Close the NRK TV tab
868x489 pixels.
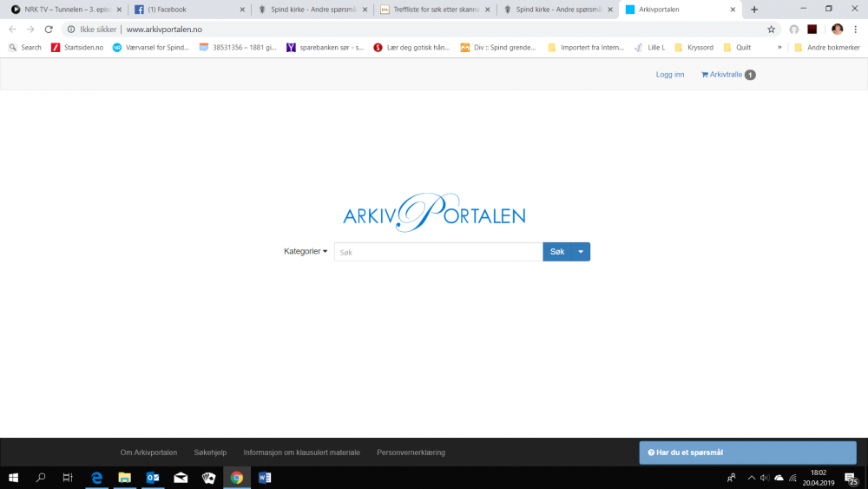tap(119, 10)
